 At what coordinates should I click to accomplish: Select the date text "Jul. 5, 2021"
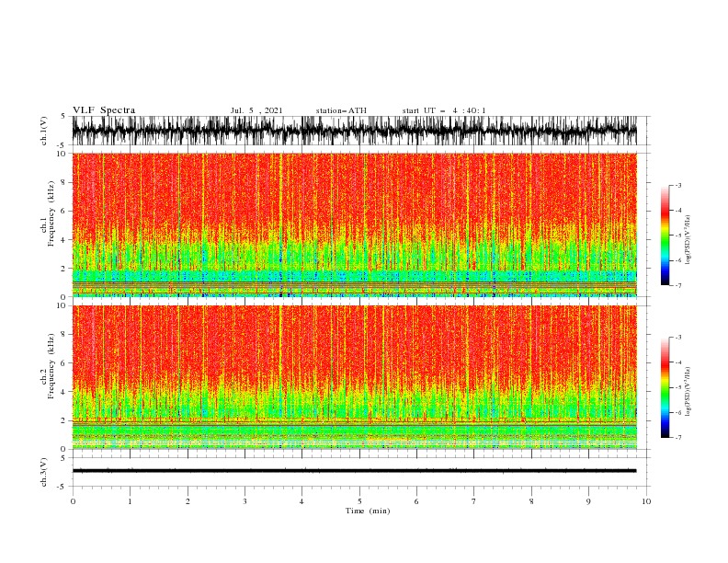point(256,110)
